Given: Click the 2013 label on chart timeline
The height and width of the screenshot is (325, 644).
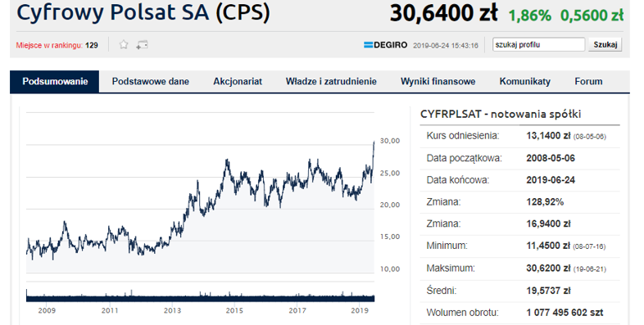Looking at the screenshot, I should (172, 310).
